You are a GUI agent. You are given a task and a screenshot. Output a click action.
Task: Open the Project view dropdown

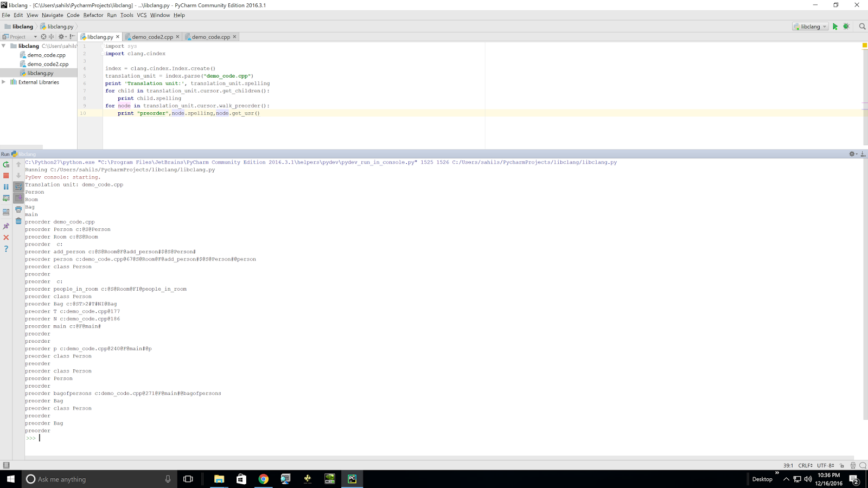(20, 37)
